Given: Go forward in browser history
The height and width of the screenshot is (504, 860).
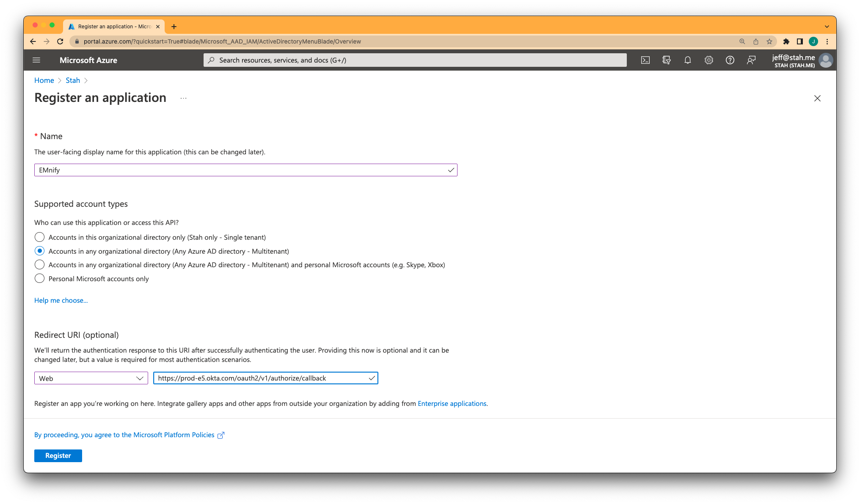Looking at the screenshot, I should pos(47,41).
